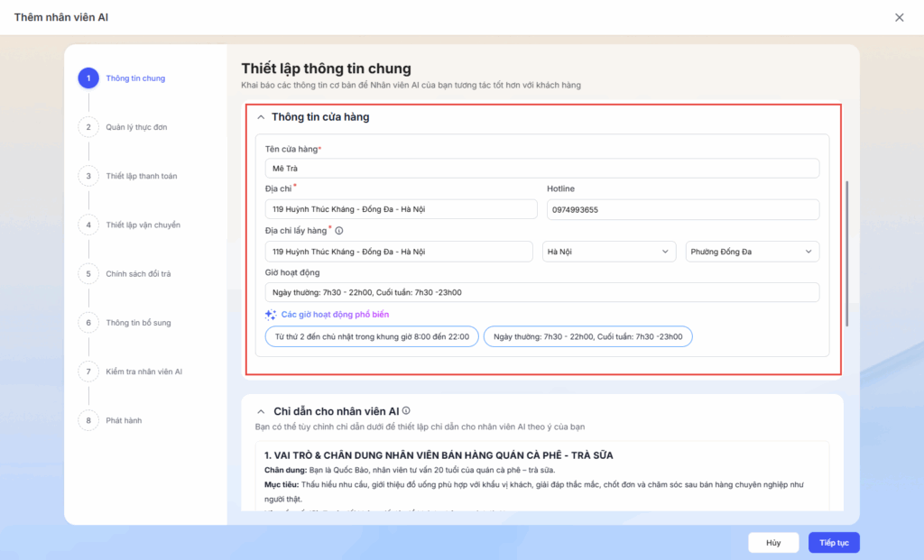Click the vertical scrollbar of the form
This screenshot has width=924, height=560.
846,252
